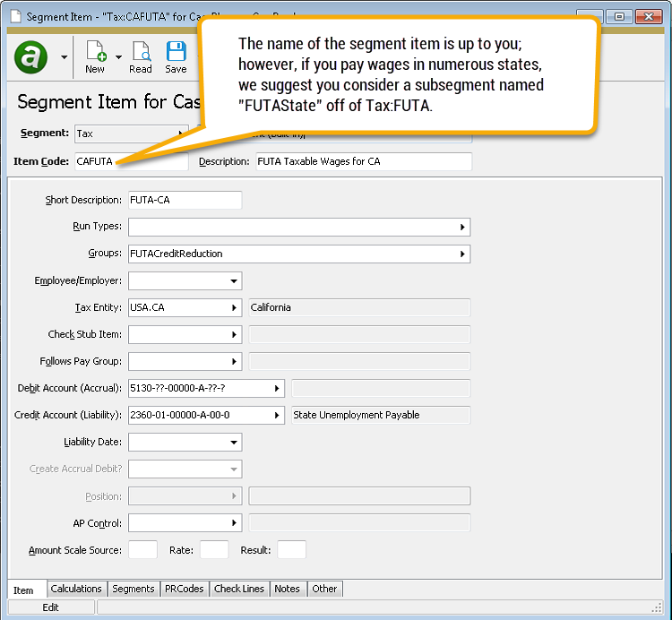Switch to the Calculations tab
The height and width of the screenshot is (620, 672).
(x=76, y=589)
